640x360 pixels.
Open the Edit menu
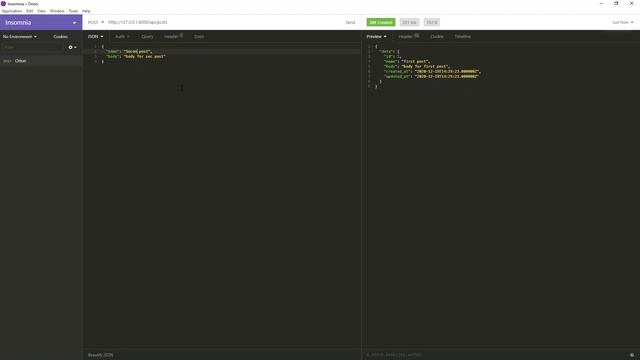[30, 11]
